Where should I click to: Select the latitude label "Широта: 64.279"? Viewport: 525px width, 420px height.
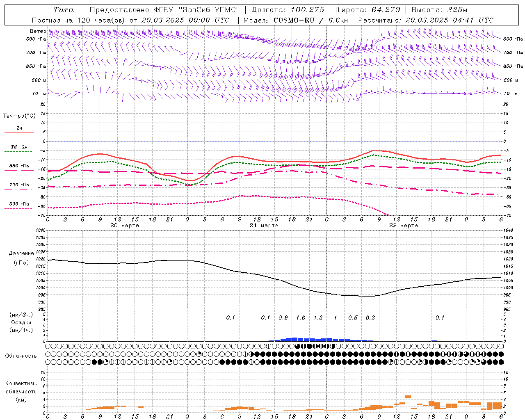click(367, 10)
